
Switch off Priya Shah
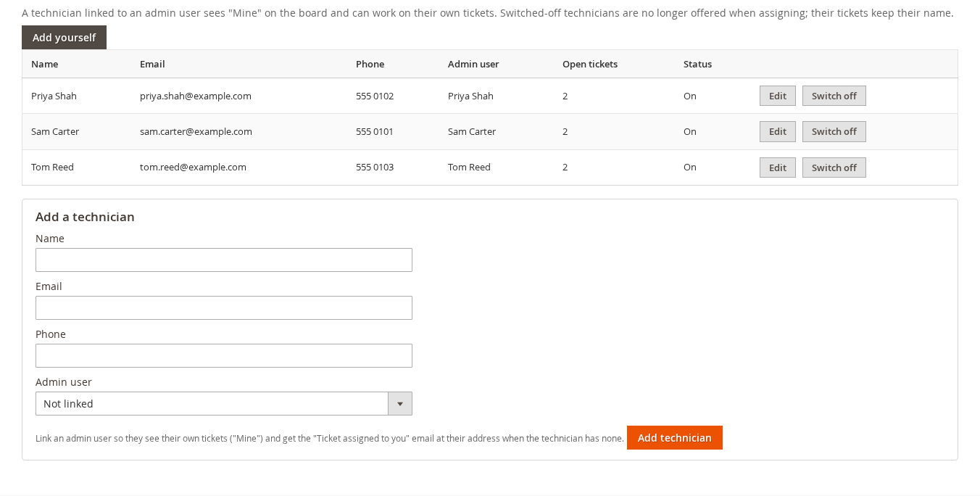click(x=834, y=96)
